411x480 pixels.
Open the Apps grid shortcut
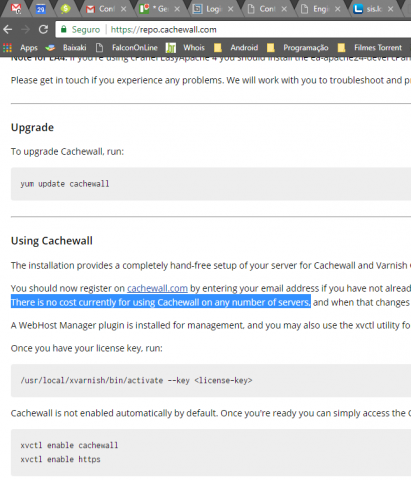click(20, 48)
